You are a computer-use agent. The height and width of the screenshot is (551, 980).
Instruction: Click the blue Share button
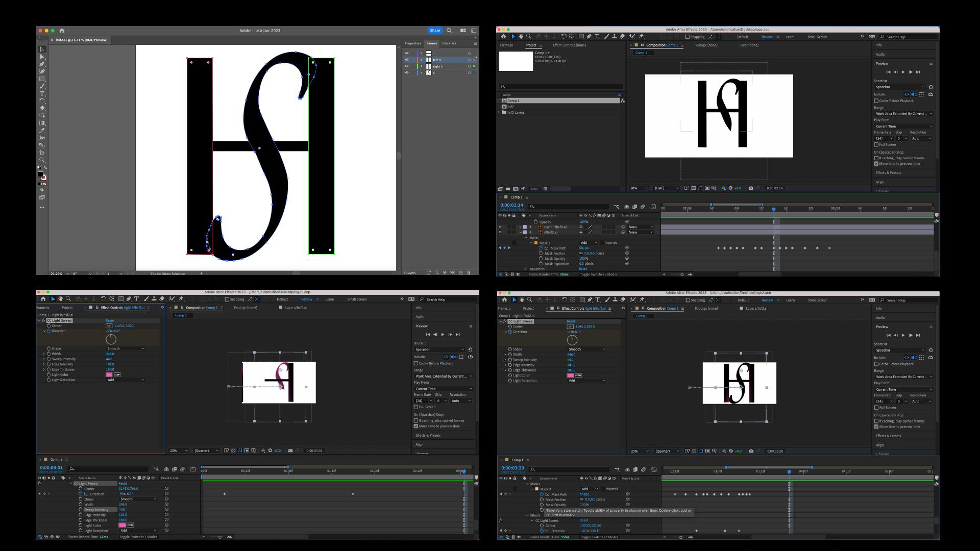[434, 31]
